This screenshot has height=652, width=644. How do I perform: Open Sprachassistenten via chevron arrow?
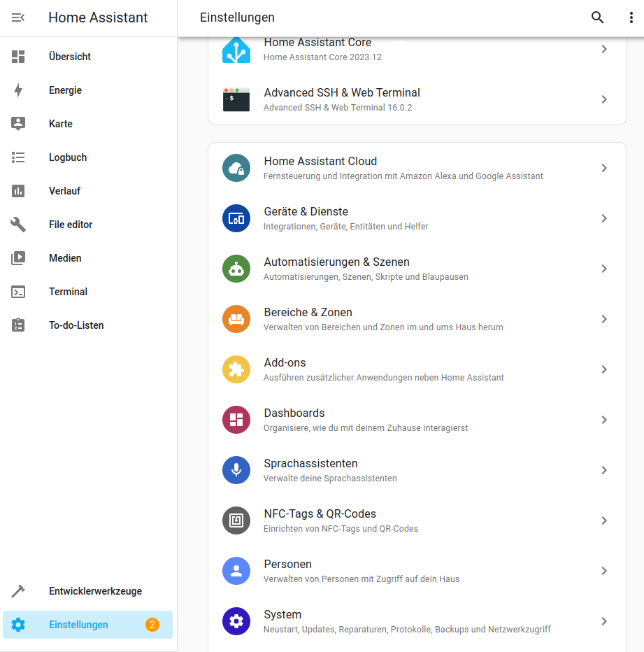(x=604, y=470)
